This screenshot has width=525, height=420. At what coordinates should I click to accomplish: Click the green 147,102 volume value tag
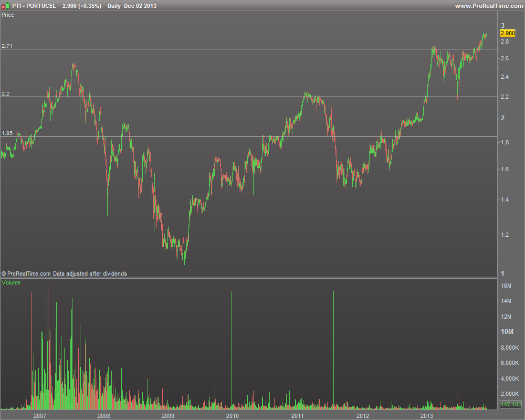(x=511, y=404)
